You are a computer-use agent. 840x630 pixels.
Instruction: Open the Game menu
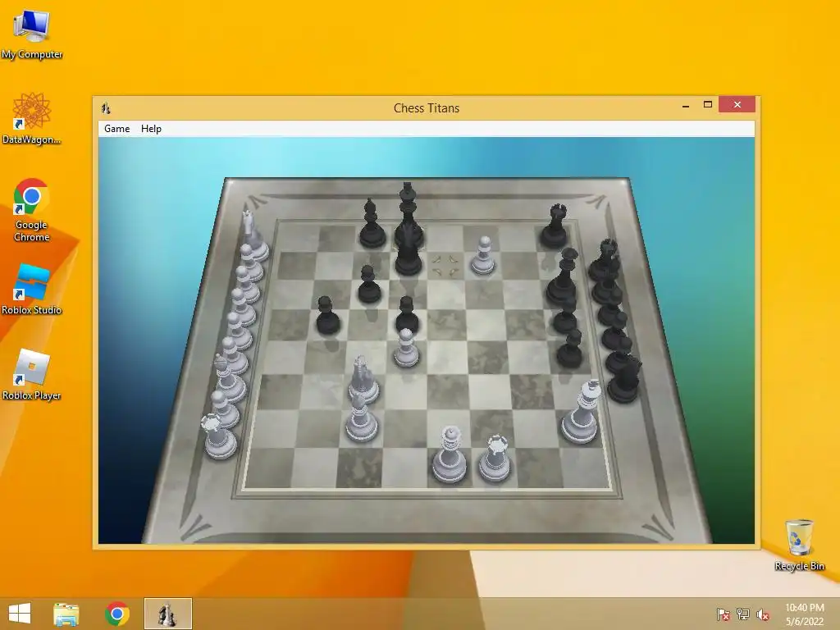pyautogui.click(x=116, y=129)
